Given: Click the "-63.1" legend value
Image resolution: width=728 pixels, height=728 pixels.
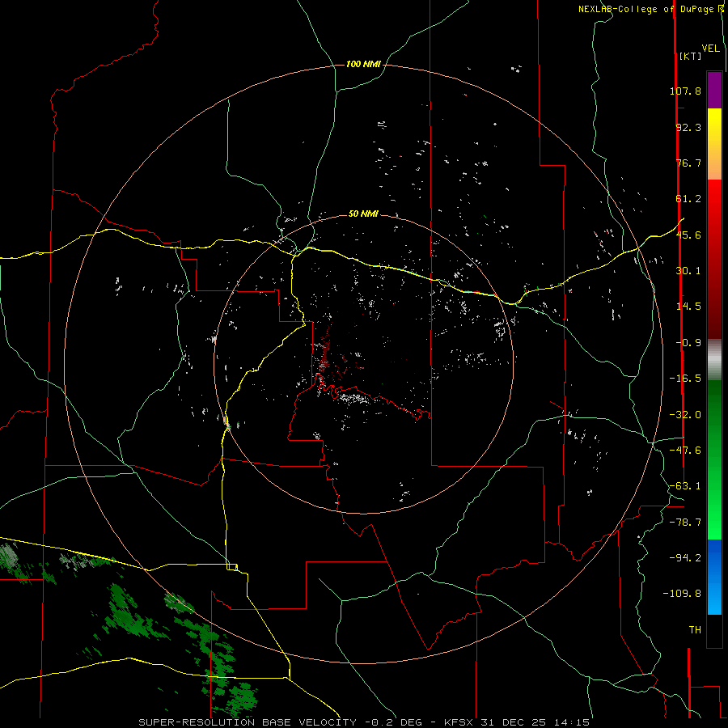Looking at the screenshot, I should (685, 486).
